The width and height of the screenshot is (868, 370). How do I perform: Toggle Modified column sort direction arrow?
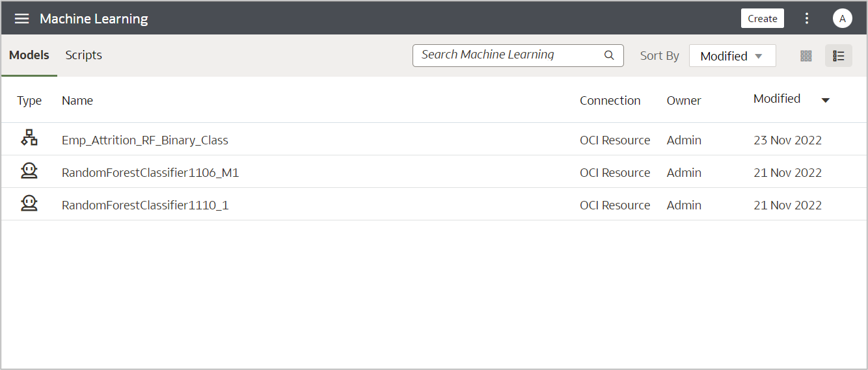point(826,100)
